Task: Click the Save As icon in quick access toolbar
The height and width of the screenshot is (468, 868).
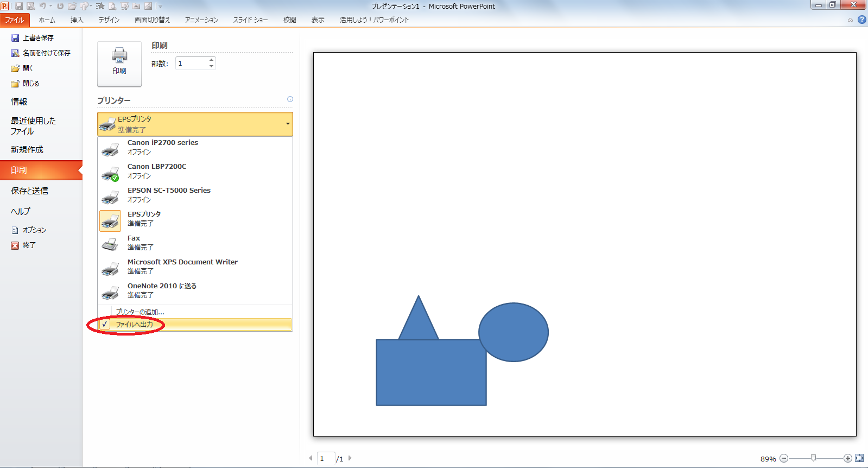Action: 31,6
